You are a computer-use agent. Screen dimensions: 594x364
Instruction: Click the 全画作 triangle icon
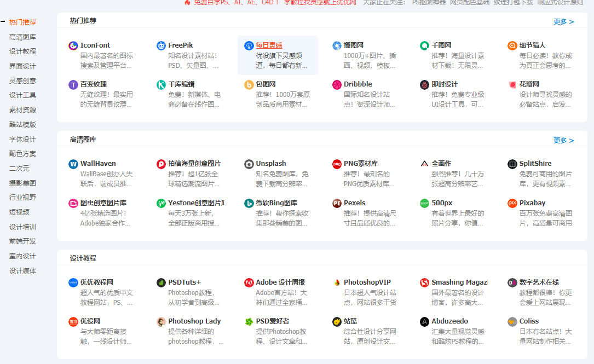coord(425,164)
